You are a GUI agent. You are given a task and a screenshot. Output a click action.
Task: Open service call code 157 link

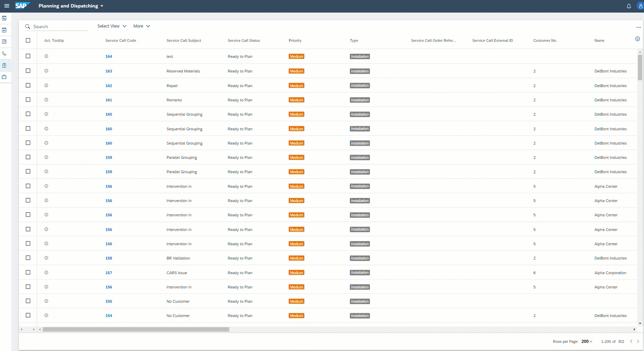point(109,273)
